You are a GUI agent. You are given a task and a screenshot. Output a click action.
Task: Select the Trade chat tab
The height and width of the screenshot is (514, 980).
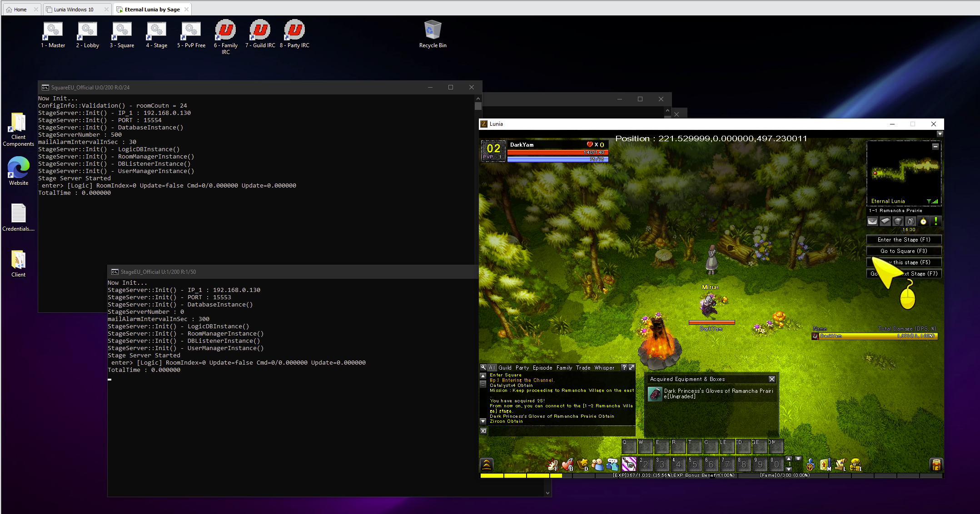coord(583,368)
